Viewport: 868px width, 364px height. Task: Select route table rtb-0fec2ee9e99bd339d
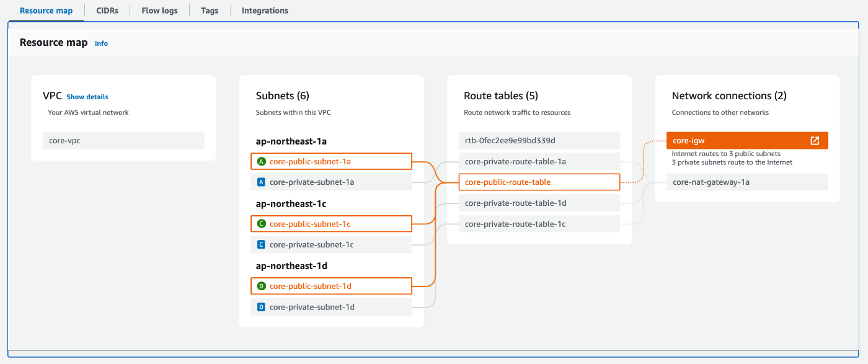click(539, 141)
